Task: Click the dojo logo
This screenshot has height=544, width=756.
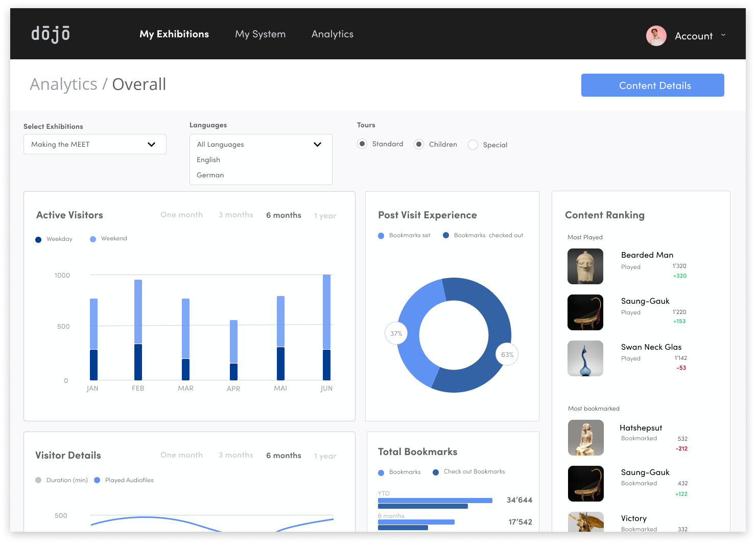Action: coord(51,34)
